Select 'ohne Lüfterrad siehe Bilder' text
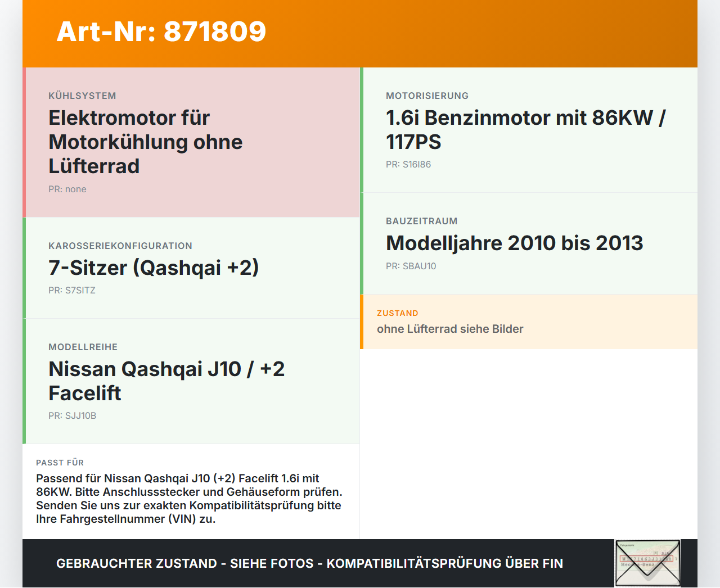 click(x=450, y=329)
